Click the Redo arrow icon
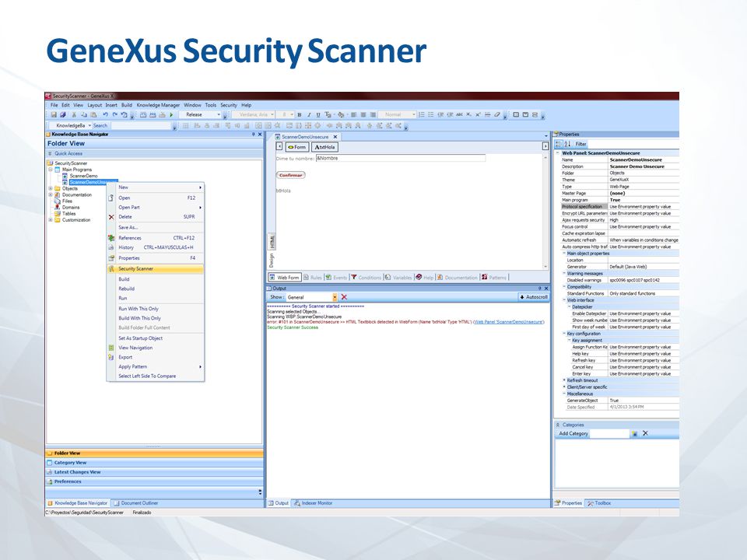This screenshot has height=560, width=747. (115, 115)
